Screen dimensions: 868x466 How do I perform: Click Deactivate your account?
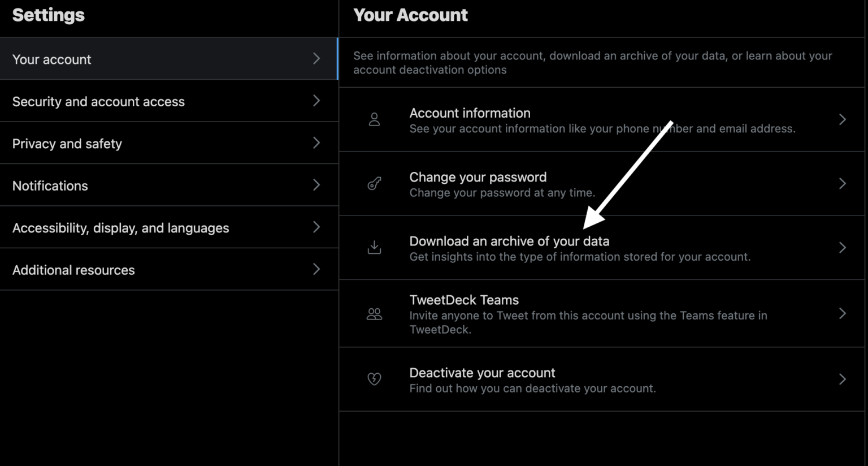coord(482,373)
